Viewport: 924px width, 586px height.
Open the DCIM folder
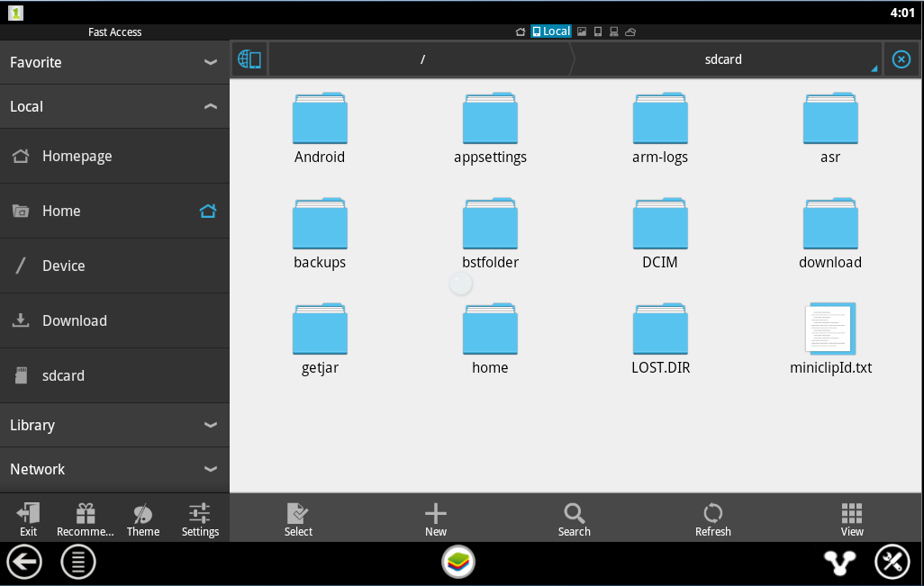660,234
